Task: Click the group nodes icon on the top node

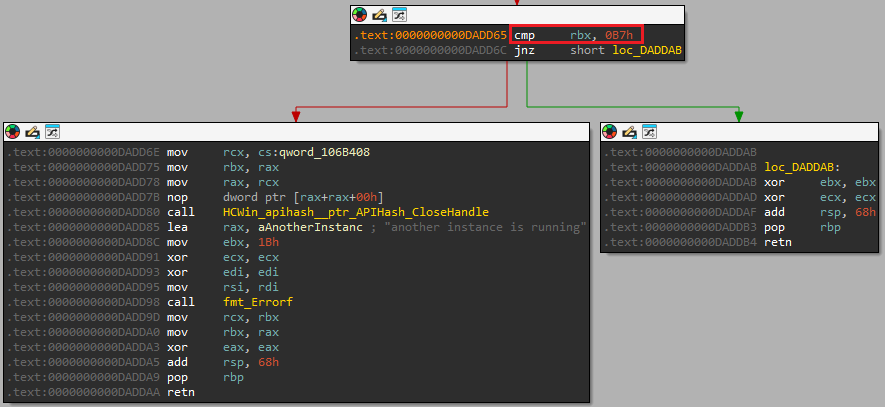Action: pyautogui.click(x=398, y=15)
